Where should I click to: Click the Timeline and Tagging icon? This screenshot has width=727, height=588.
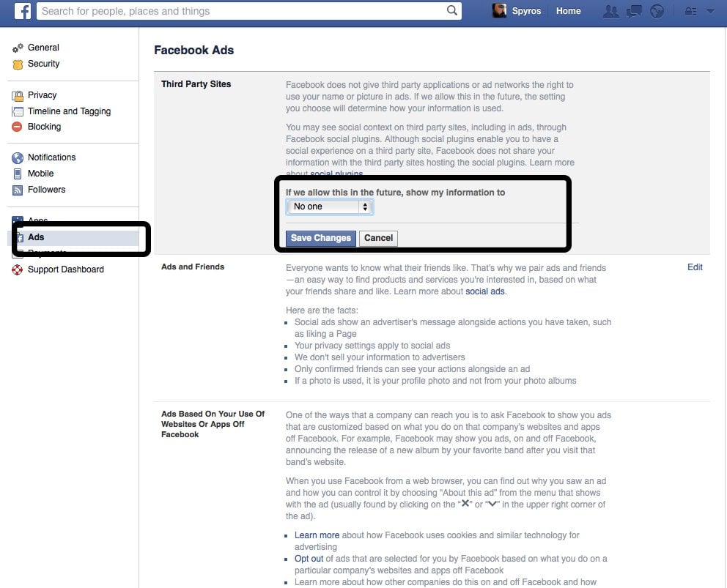(18, 111)
